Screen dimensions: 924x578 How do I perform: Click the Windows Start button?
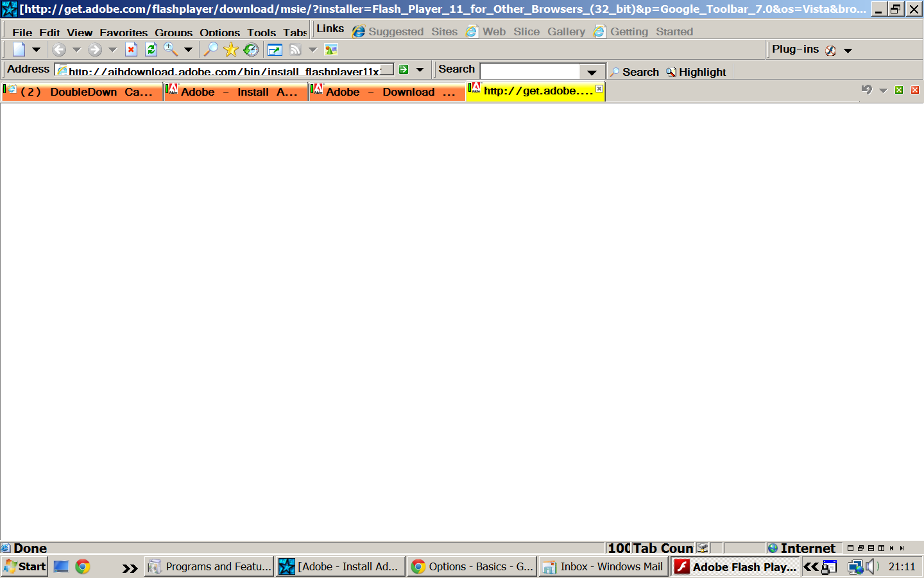(24, 566)
